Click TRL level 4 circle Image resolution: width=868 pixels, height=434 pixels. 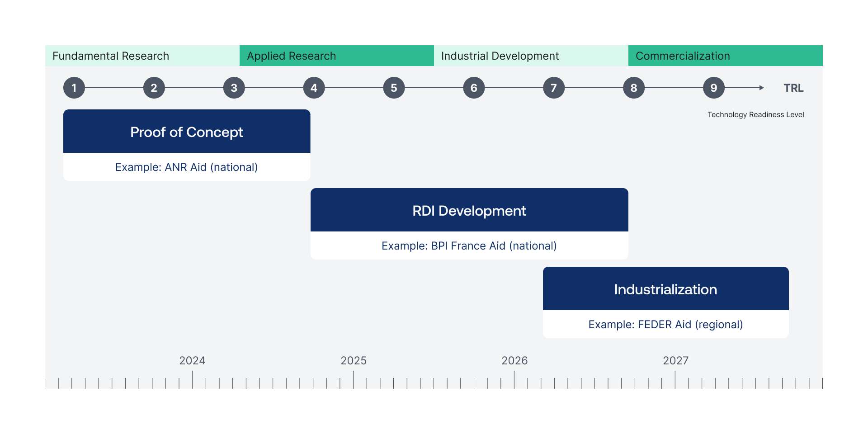(314, 88)
